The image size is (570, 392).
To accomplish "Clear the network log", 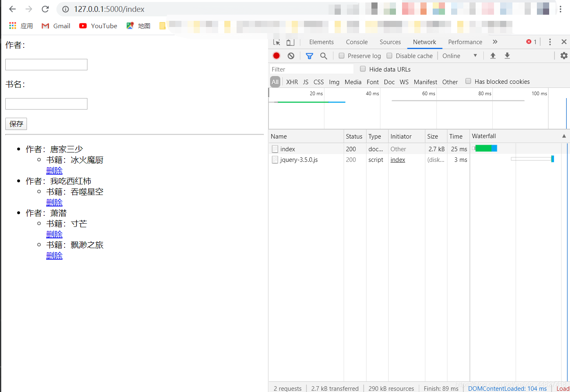I will pyautogui.click(x=291, y=56).
